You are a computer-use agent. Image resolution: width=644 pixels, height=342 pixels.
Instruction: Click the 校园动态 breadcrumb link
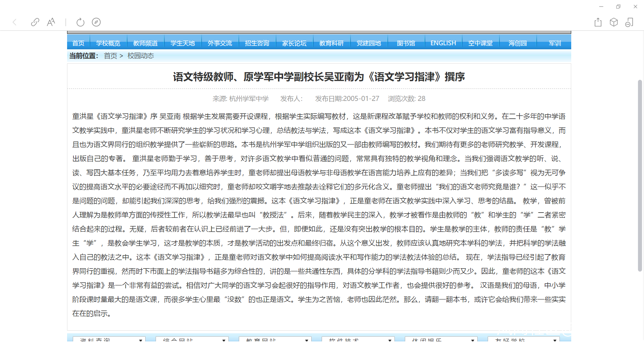(141, 56)
